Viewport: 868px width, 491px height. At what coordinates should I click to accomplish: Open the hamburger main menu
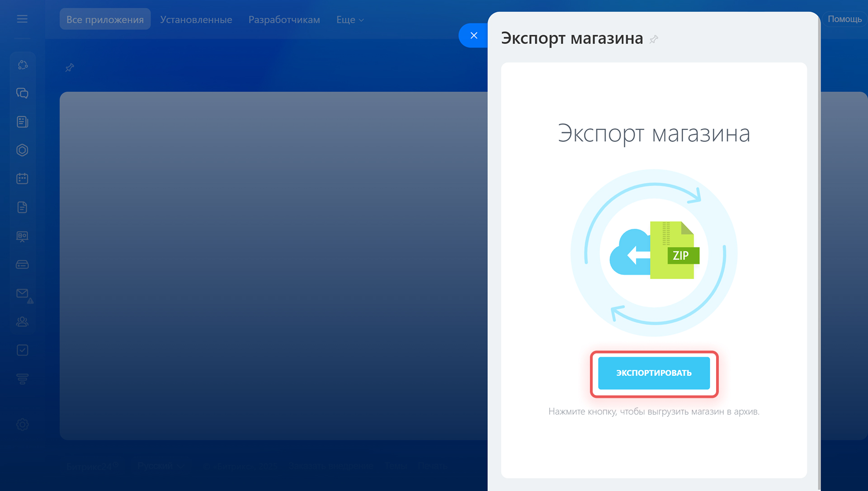pyautogui.click(x=22, y=19)
